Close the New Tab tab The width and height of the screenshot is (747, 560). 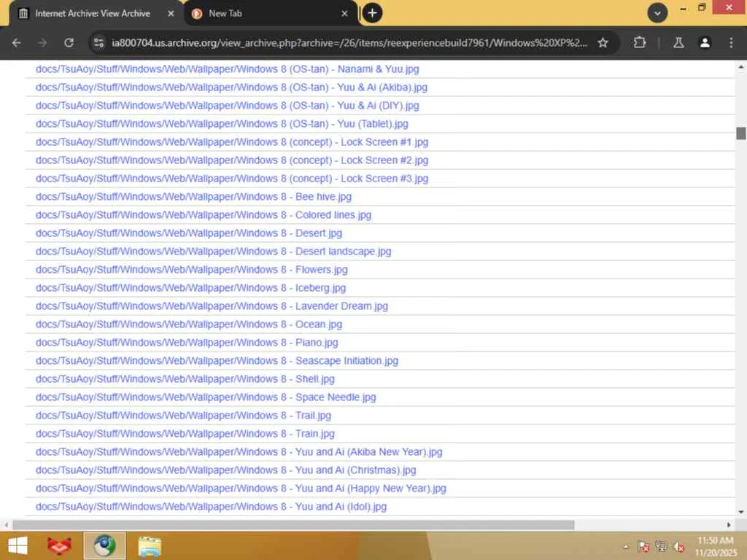tap(344, 14)
